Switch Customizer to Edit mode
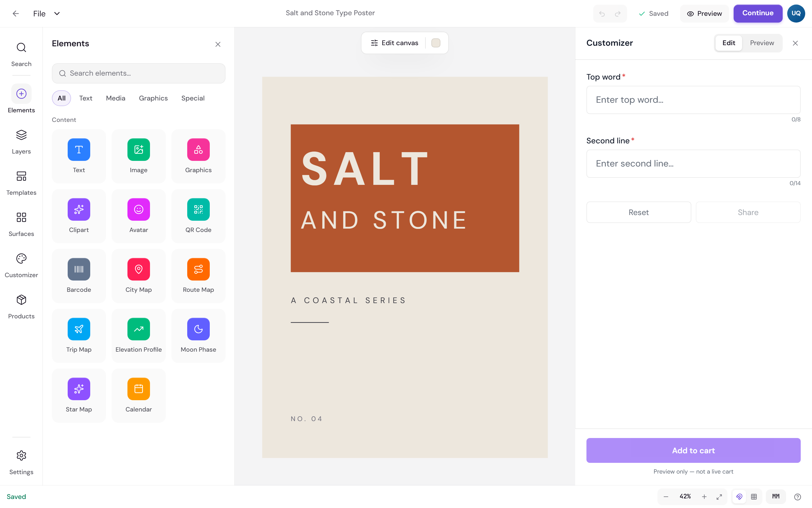Screen dimensions: 812x508 [x=729, y=43]
